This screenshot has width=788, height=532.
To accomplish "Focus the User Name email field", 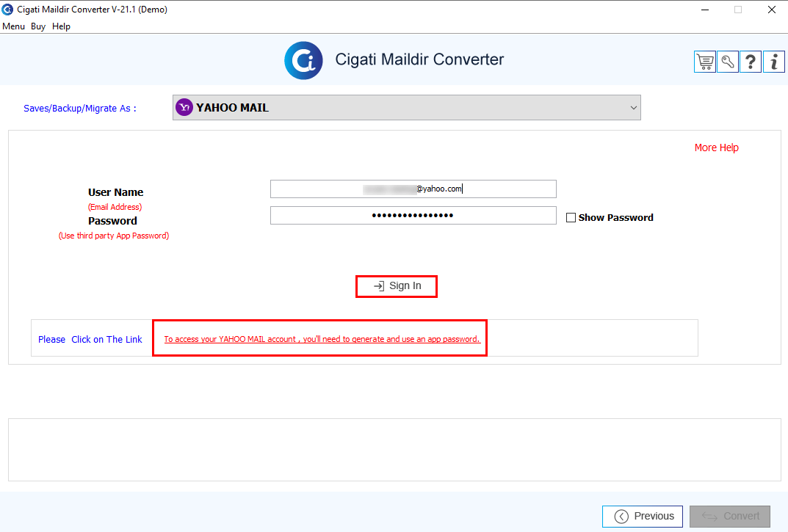I will pyautogui.click(x=413, y=189).
